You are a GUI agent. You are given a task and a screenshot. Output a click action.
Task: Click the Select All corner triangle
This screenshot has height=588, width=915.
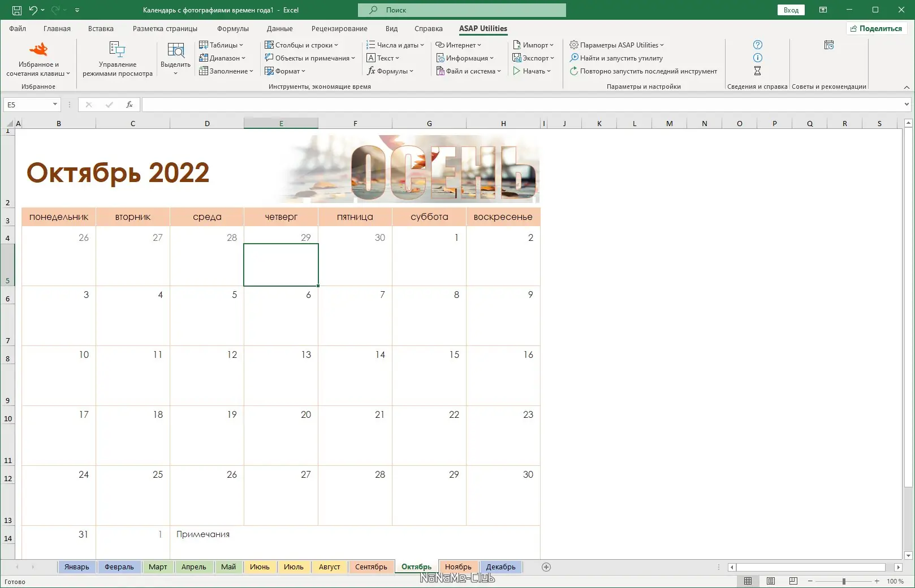10,123
